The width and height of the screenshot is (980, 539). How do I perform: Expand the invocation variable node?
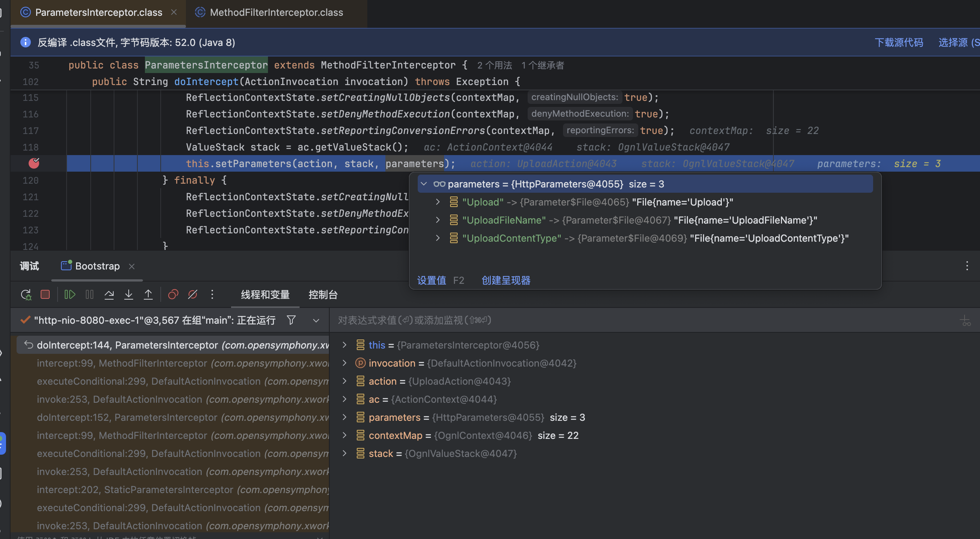(x=344, y=363)
